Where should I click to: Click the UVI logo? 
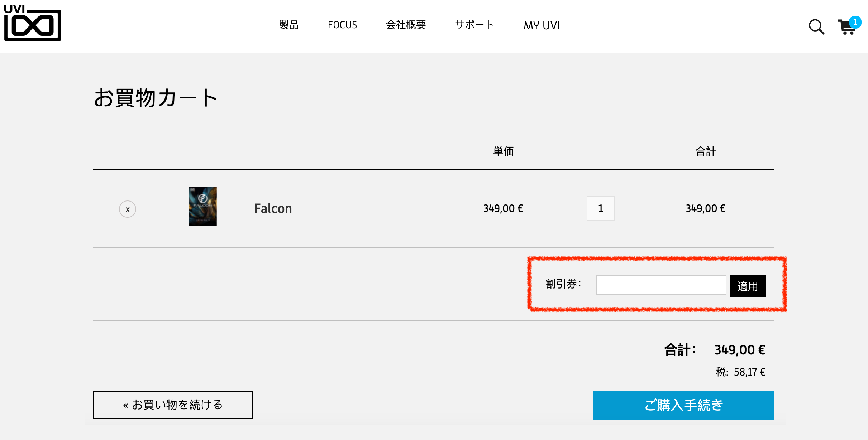click(x=32, y=23)
